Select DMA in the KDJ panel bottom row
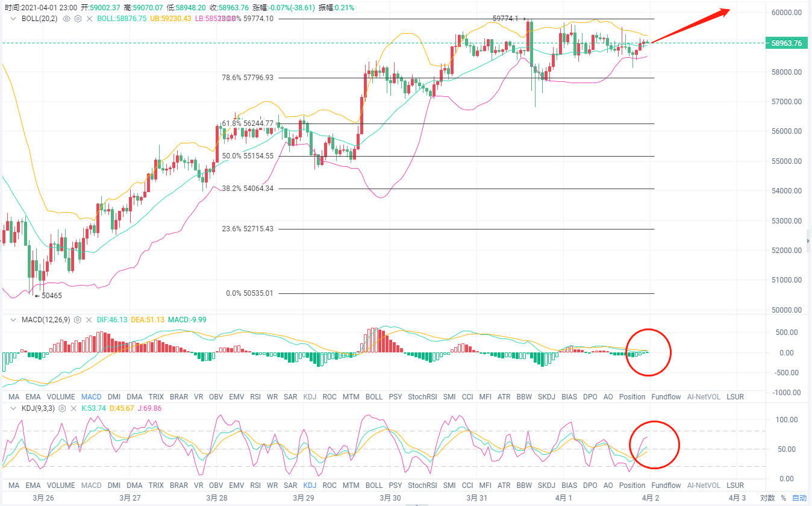812x506 pixels. 135,486
